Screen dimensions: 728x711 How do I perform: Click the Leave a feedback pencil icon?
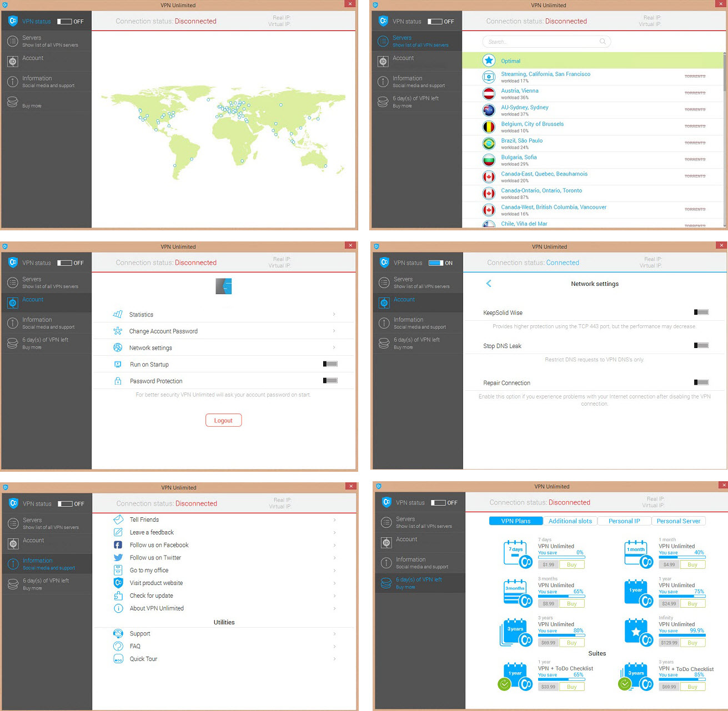click(x=118, y=532)
